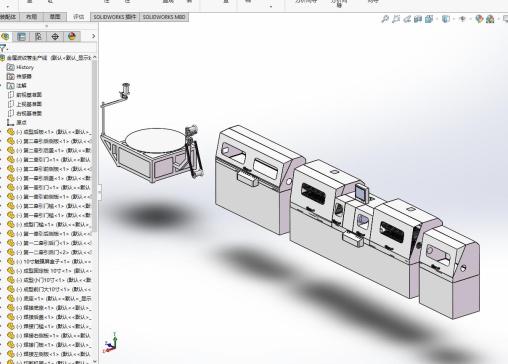Click the Zoom to Fit magnifier icon
508x364 pixels.
(385, 19)
